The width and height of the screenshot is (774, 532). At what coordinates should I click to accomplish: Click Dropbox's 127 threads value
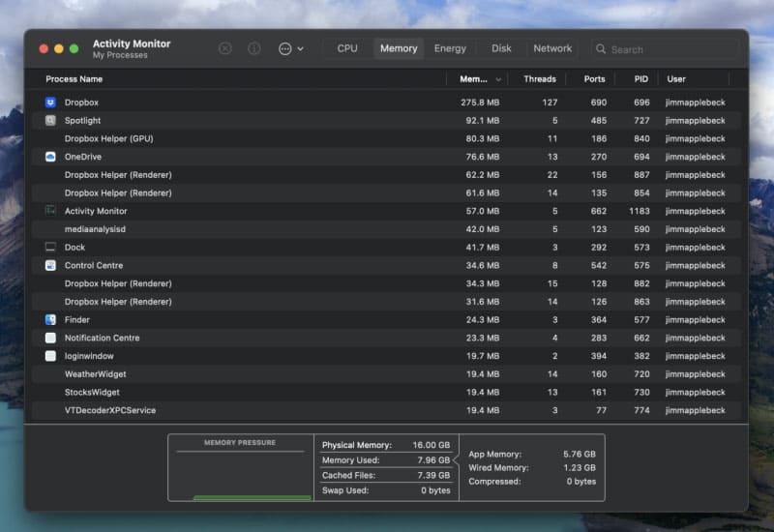click(550, 103)
